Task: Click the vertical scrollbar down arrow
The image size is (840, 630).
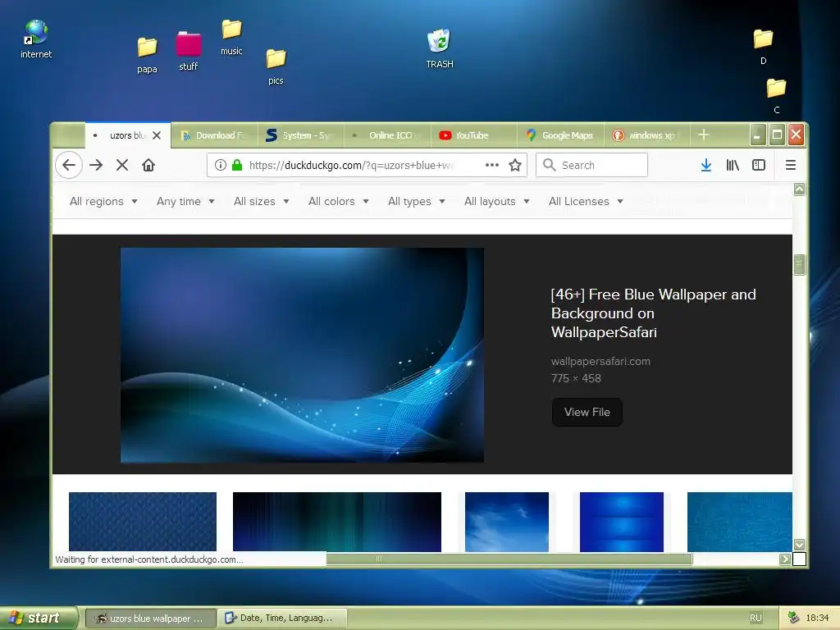Action: [799, 545]
